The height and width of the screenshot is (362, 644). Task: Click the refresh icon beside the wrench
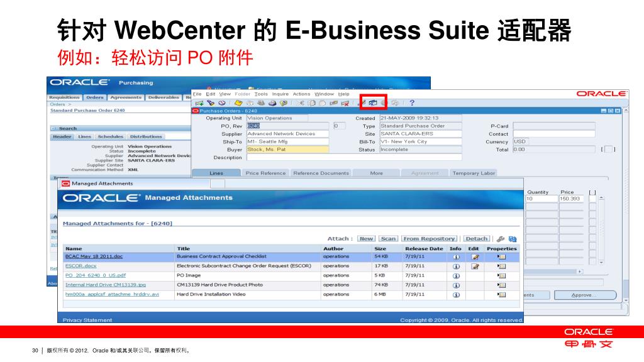512,239
